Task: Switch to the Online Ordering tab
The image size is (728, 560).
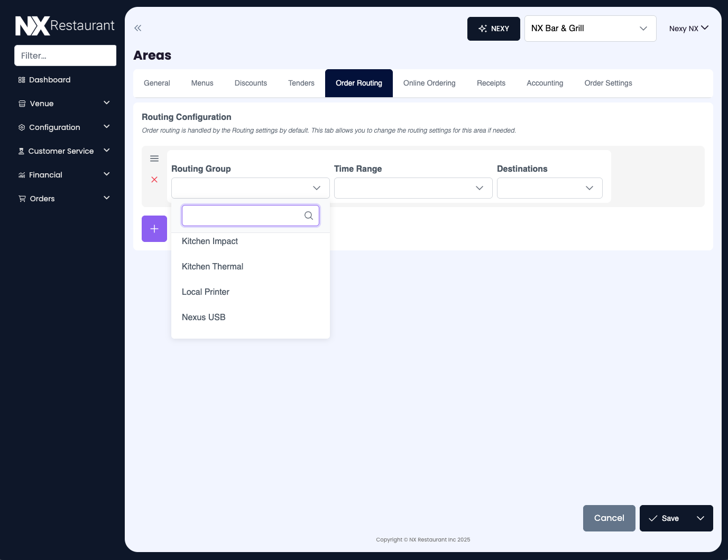Action: [429, 83]
